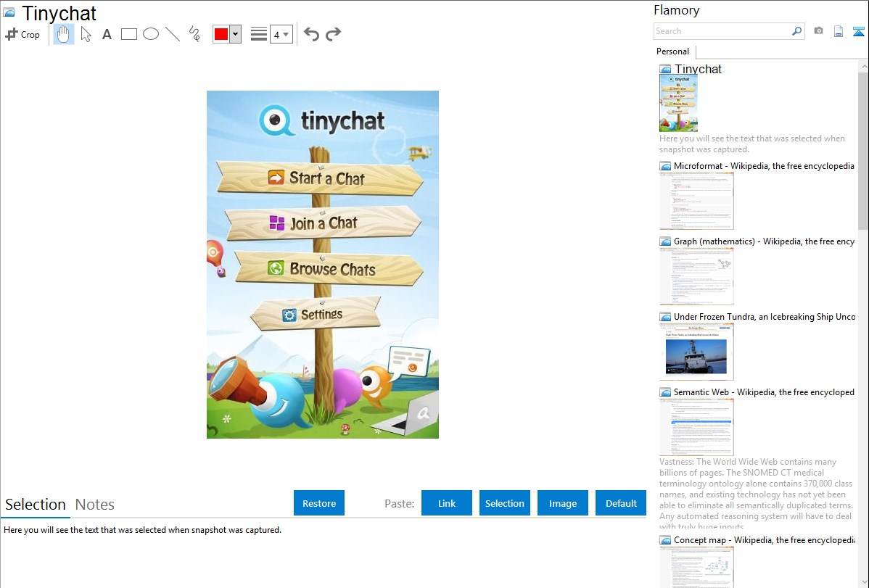Click Settings sign in image
Viewport: 869px width, 588px height.
316,314
